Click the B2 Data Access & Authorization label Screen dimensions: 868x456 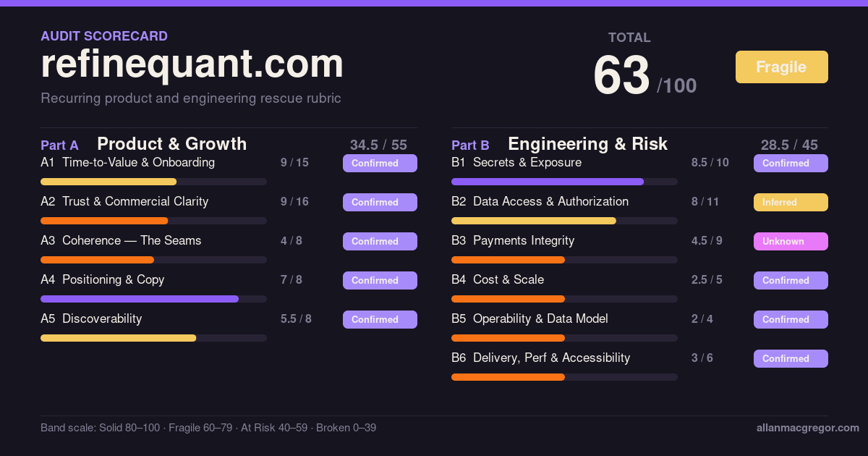pyautogui.click(x=540, y=201)
